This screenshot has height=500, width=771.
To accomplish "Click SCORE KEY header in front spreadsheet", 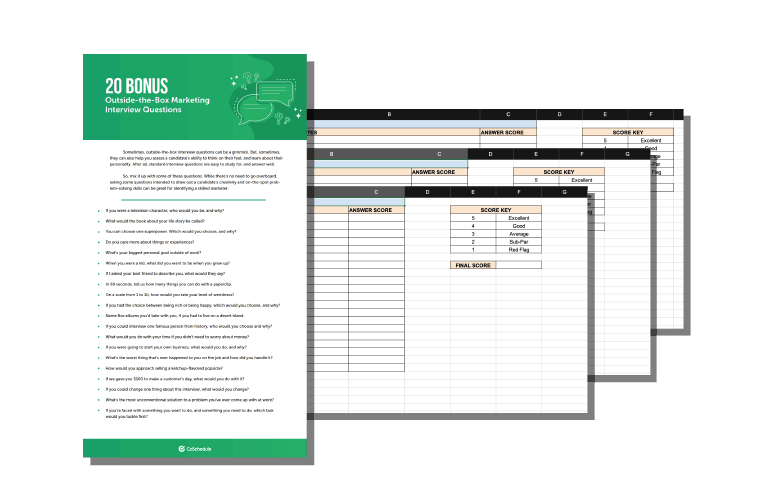I will [496, 210].
